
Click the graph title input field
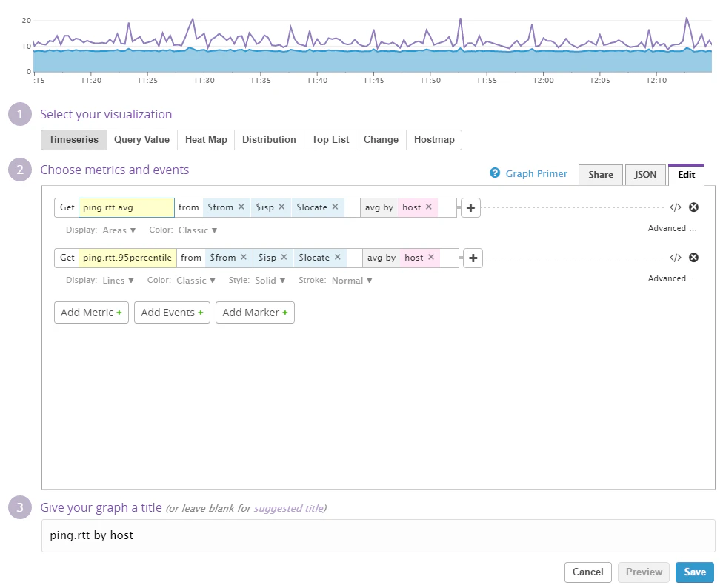378,535
